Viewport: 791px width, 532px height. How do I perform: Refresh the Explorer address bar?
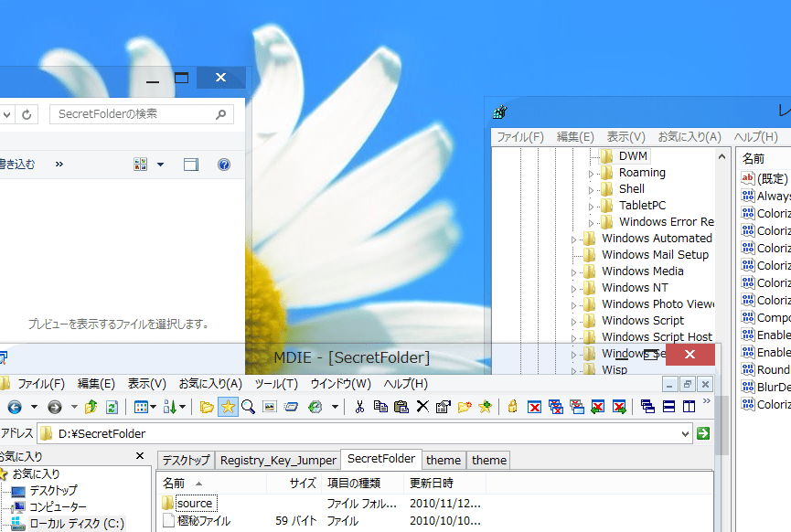coord(27,114)
